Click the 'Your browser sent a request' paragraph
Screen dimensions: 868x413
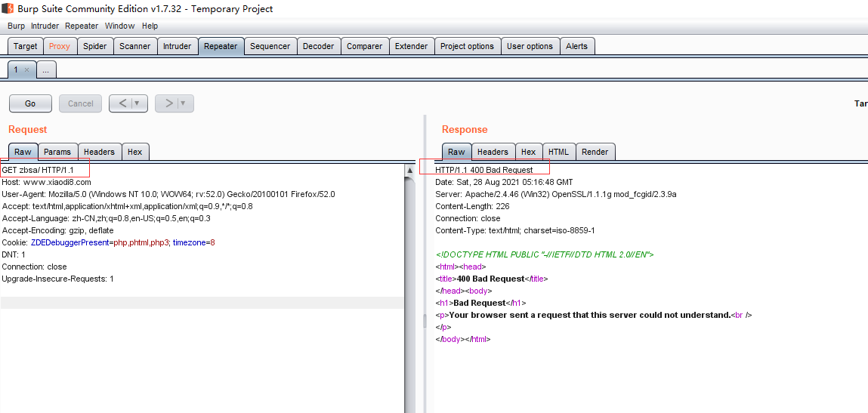[x=594, y=315]
